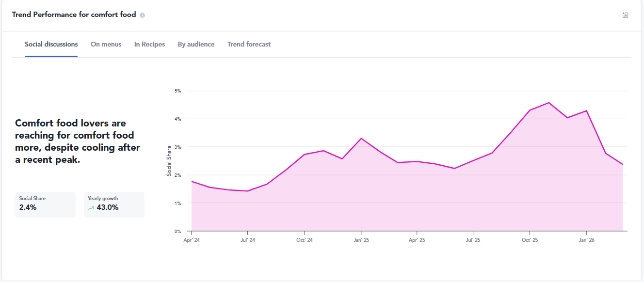Open the In Recipes tab
Image resolution: width=644 pixels, height=282 pixels.
click(149, 44)
